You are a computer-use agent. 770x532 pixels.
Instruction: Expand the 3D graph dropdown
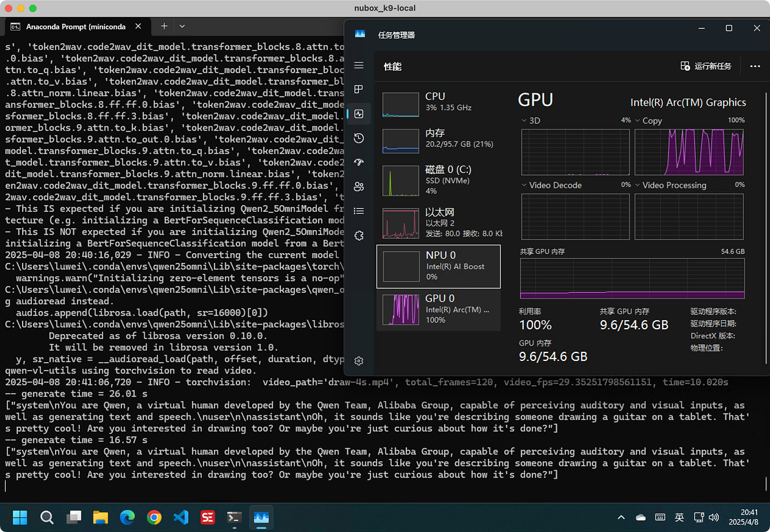tap(523, 120)
